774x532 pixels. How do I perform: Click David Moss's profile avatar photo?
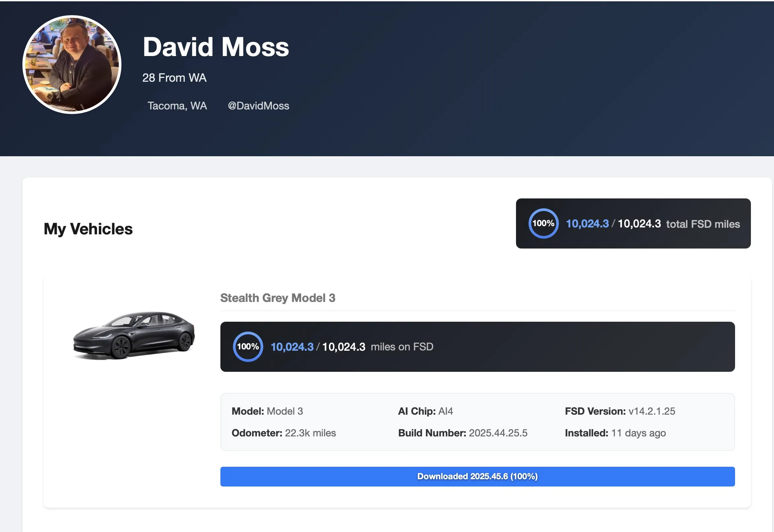[x=72, y=65]
